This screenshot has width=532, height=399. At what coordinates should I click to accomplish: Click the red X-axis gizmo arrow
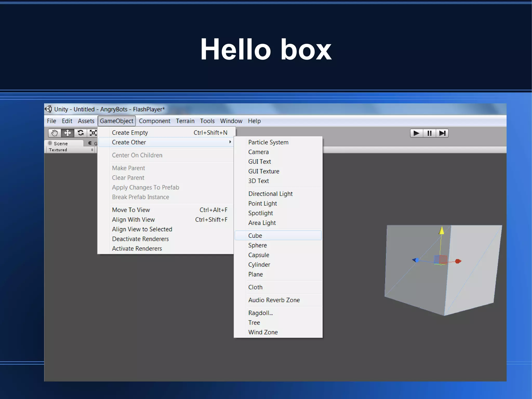(x=458, y=261)
